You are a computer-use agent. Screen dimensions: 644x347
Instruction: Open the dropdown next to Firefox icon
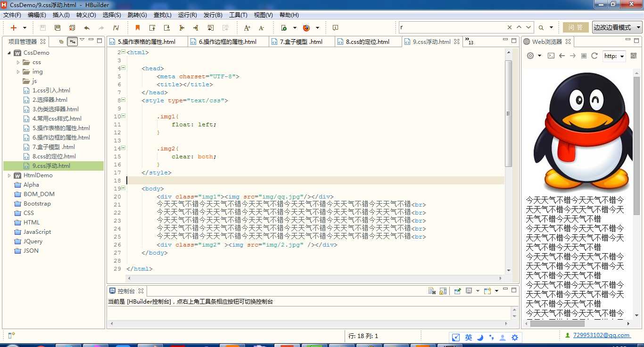[x=317, y=28]
